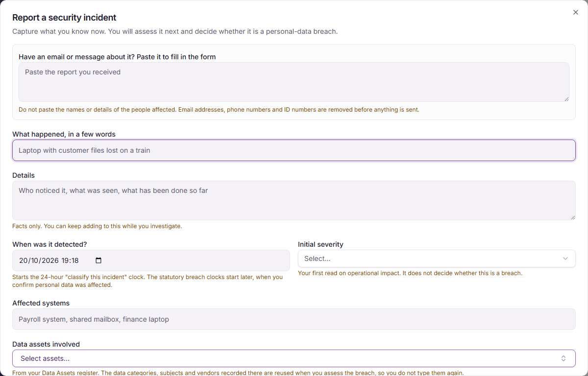The image size is (588, 376).
Task: Click the 'Affected systems' label
Action: 41,303
